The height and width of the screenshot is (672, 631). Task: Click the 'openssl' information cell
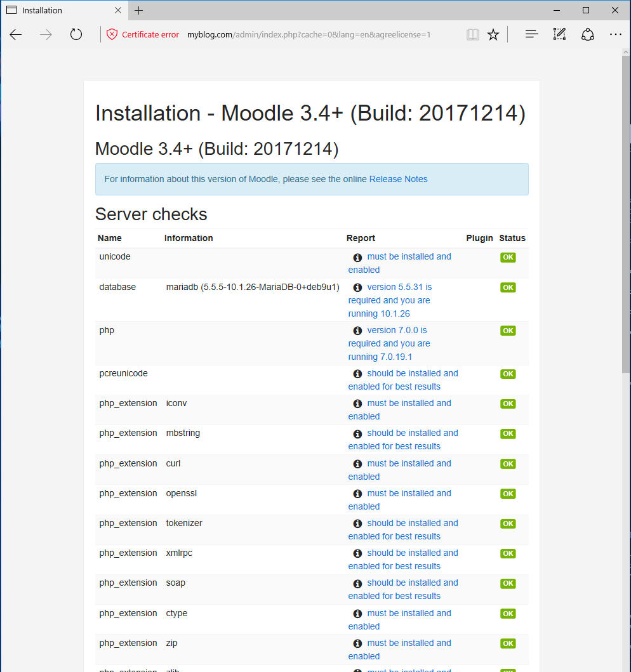[182, 493]
